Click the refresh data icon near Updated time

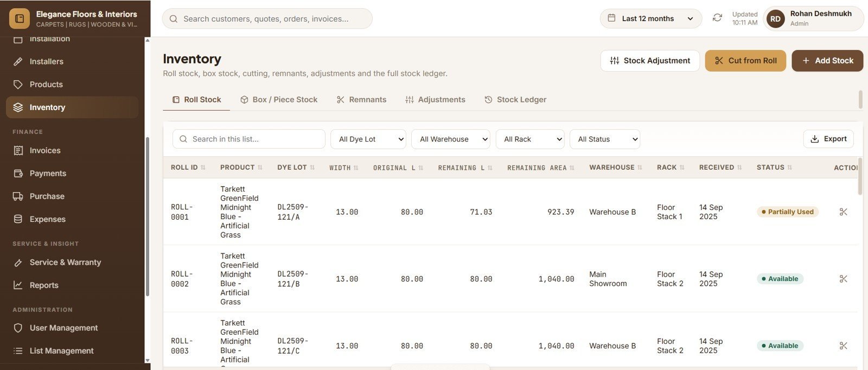pos(717,18)
